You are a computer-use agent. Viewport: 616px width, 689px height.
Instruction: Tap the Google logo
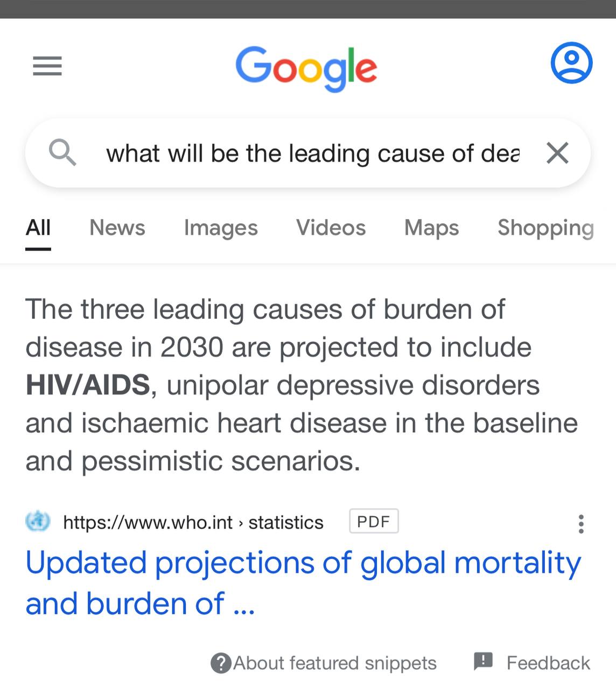pyautogui.click(x=306, y=69)
